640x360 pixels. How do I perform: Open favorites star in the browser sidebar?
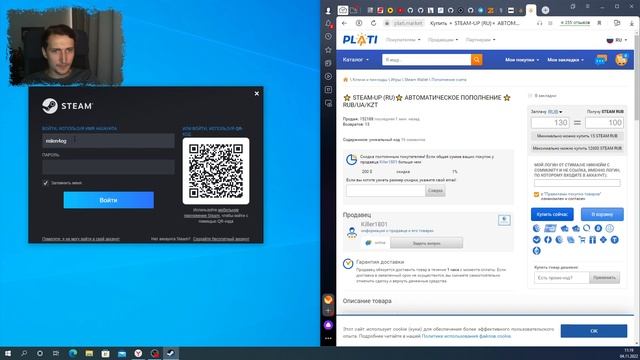[328, 50]
